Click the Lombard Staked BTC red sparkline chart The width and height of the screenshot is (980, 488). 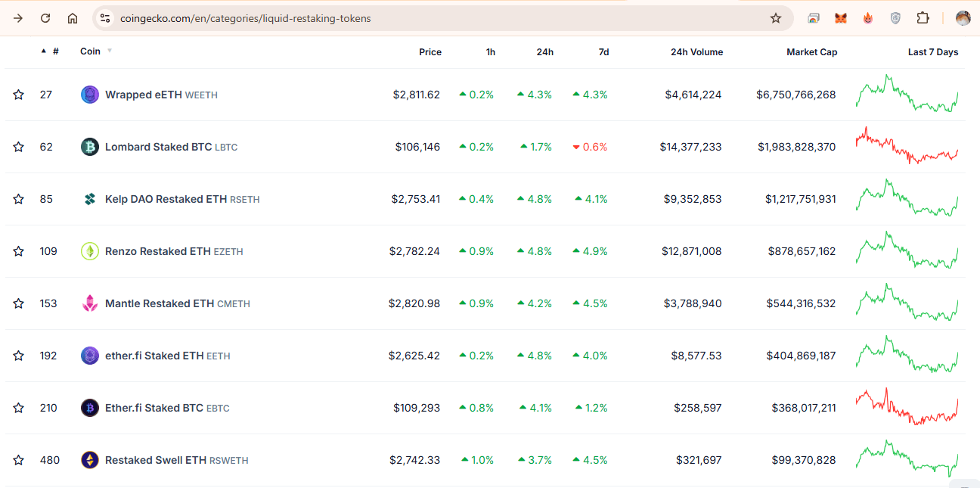click(907, 145)
